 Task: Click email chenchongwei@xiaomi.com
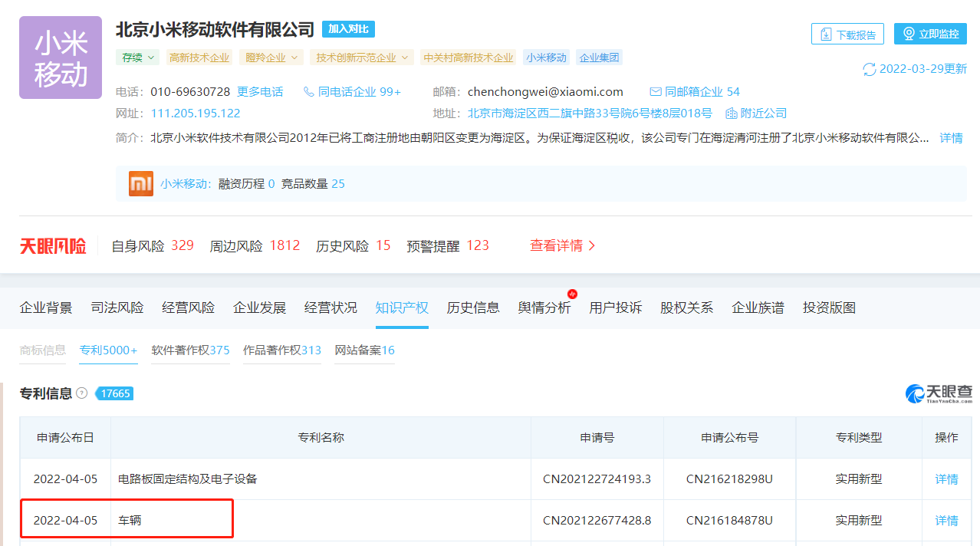[x=545, y=92]
